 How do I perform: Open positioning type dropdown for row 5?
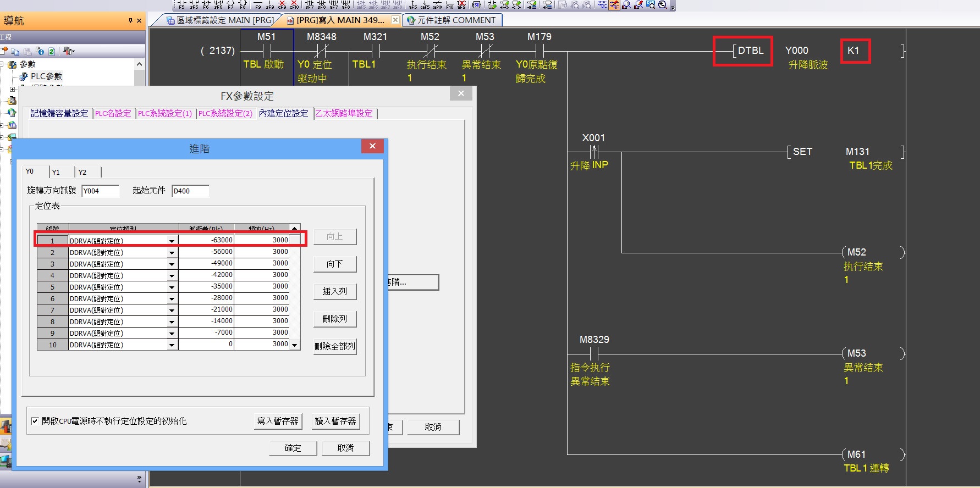click(x=172, y=287)
